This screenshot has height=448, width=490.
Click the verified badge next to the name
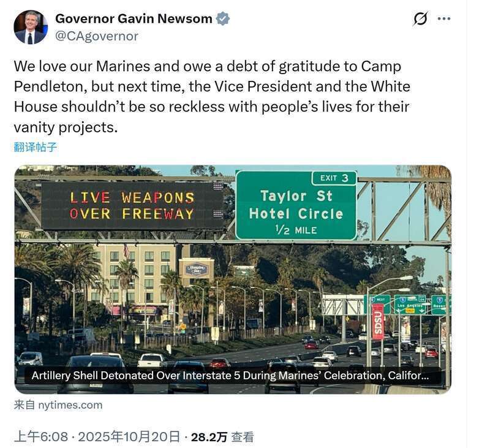(223, 19)
